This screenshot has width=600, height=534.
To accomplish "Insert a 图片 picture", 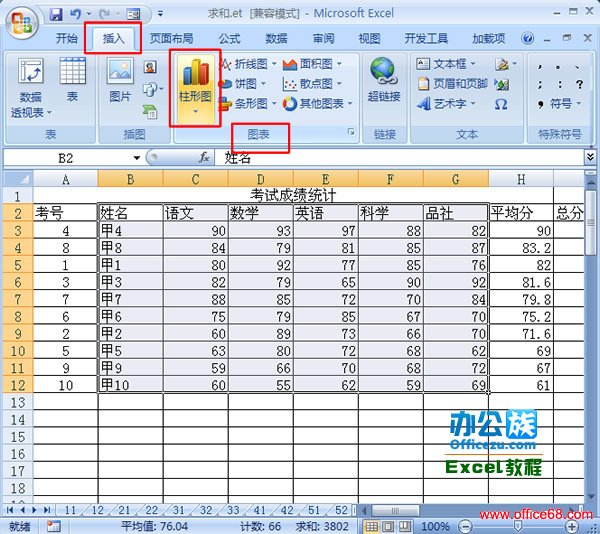I will point(120,80).
